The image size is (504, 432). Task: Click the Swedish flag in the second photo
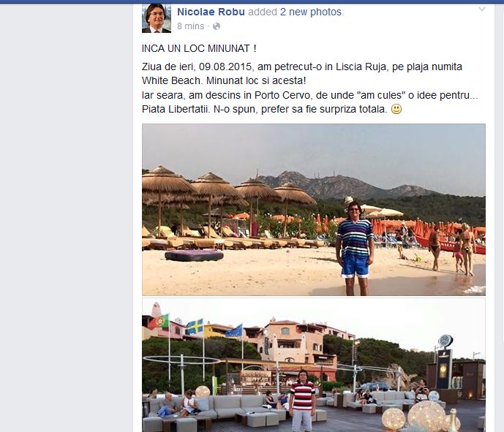tap(194, 326)
